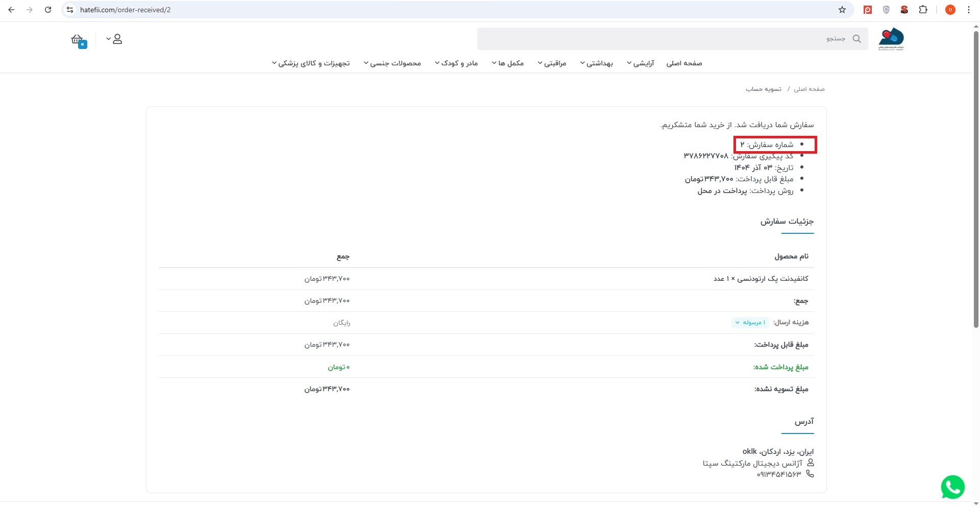Screen dimensions: 980x507
Task: Open the مادر و کودک menu
Action: [x=456, y=63]
